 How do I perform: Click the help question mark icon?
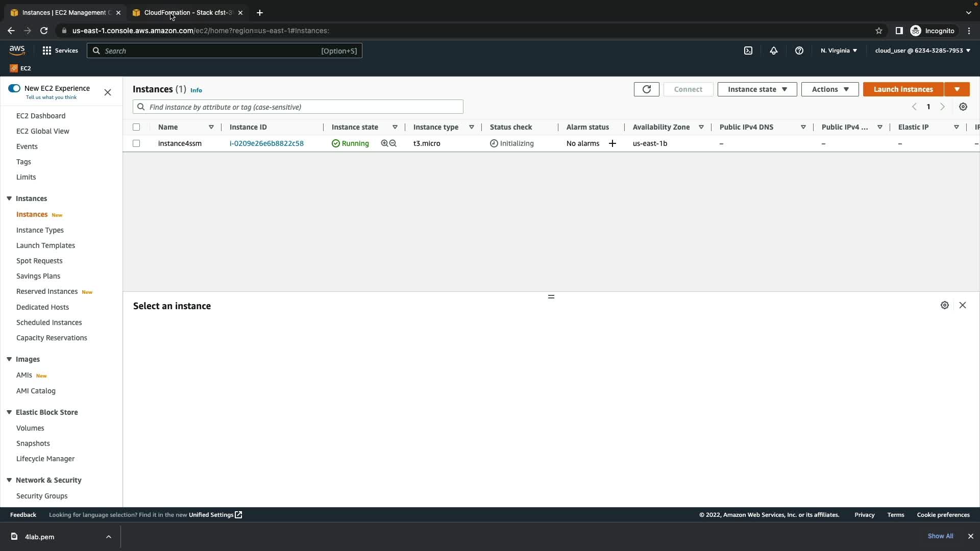coord(799,51)
